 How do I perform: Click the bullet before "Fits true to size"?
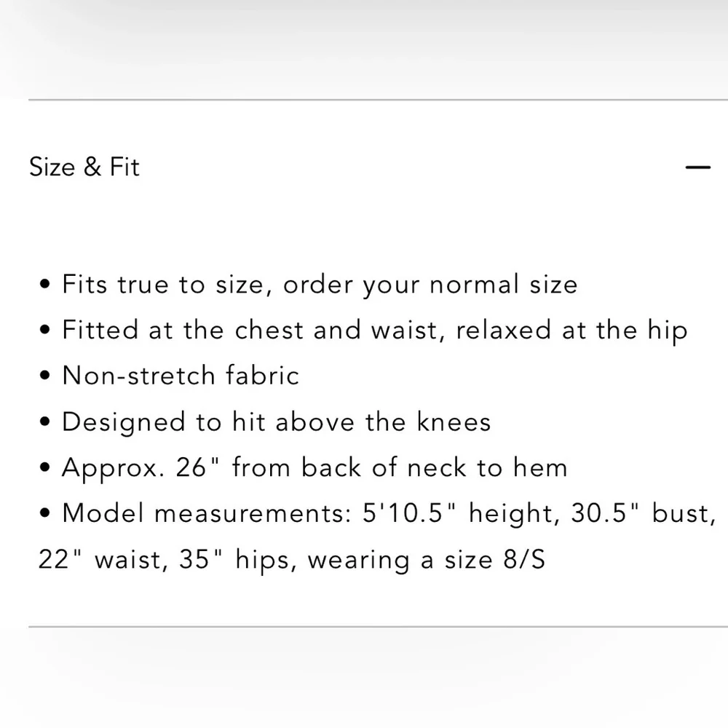click(45, 285)
